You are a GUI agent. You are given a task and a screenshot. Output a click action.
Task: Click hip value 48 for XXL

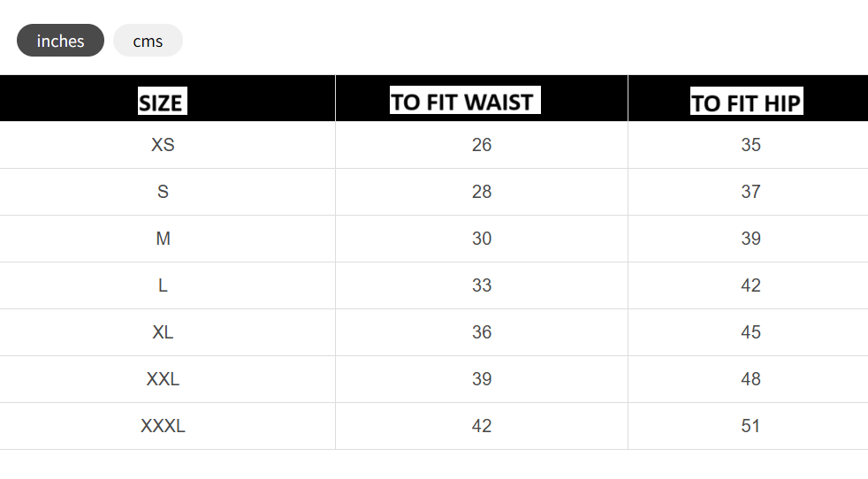750,379
